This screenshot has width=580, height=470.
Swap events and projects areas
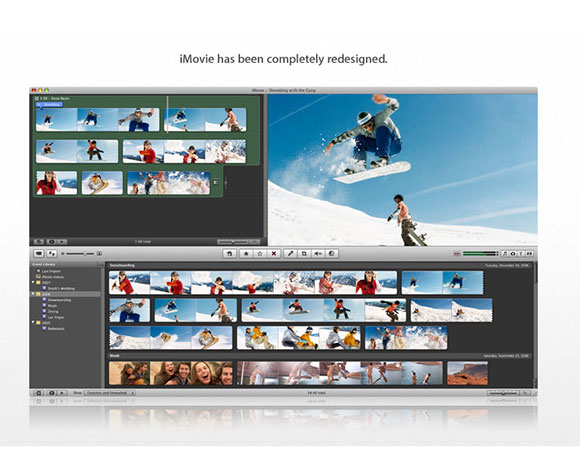(52, 254)
